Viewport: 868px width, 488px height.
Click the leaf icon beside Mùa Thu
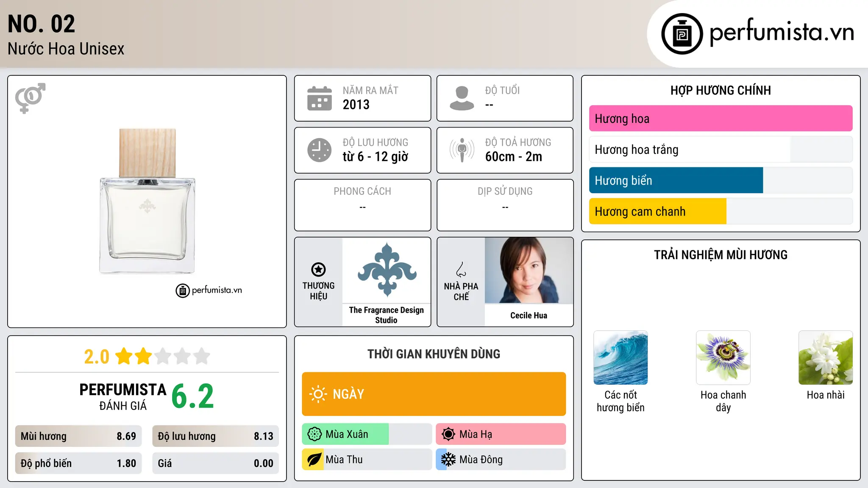(314, 460)
